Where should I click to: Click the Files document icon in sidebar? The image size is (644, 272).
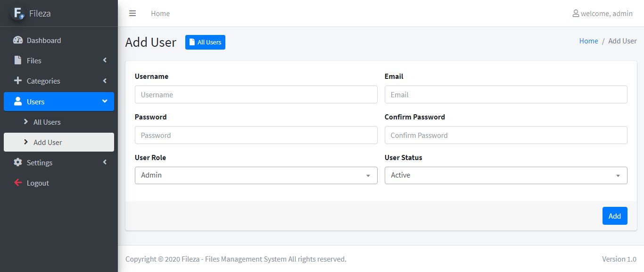tap(18, 60)
